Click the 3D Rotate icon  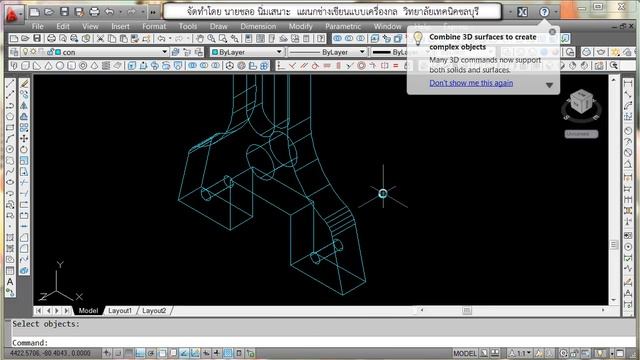pyautogui.click(x=242, y=65)
